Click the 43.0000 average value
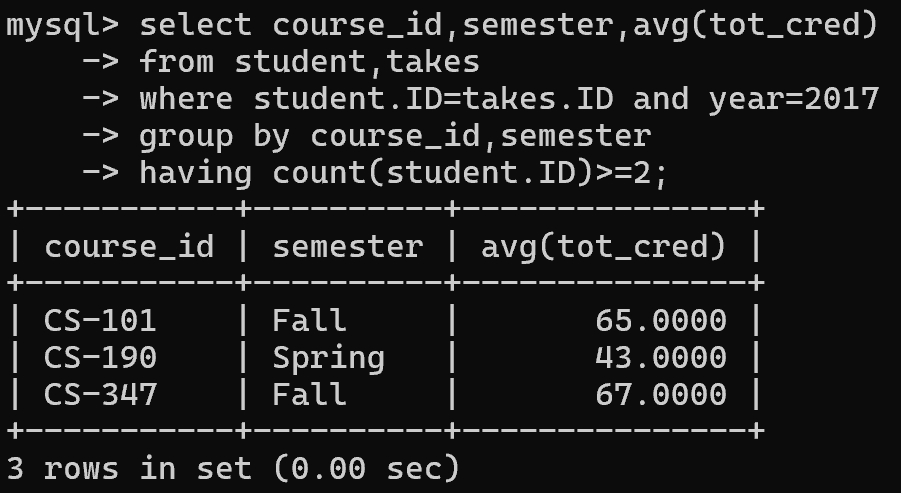The height and width of the screenshot is (493, 901). tap(660, 357)
